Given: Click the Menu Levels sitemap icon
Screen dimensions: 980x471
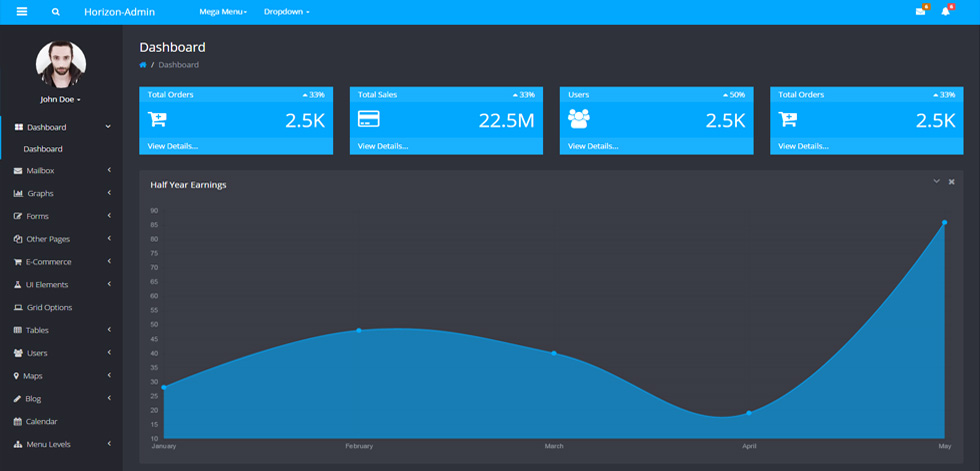Looking at the screenshot, I should 18,444.
